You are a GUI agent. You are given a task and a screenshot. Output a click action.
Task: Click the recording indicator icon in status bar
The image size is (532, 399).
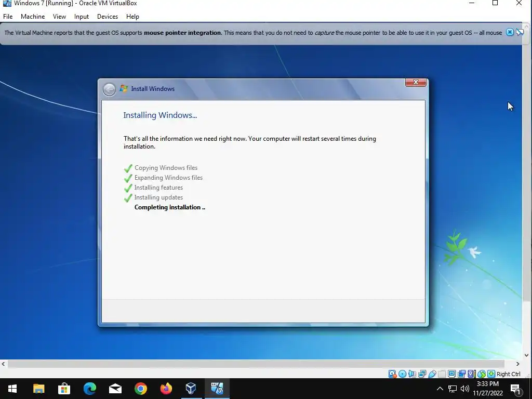[461, 374]
